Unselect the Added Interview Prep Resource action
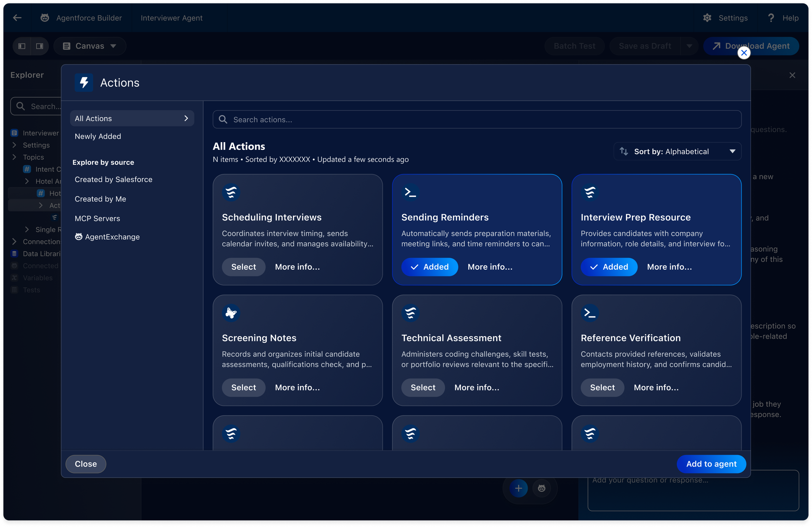 (x=609, y=266)
